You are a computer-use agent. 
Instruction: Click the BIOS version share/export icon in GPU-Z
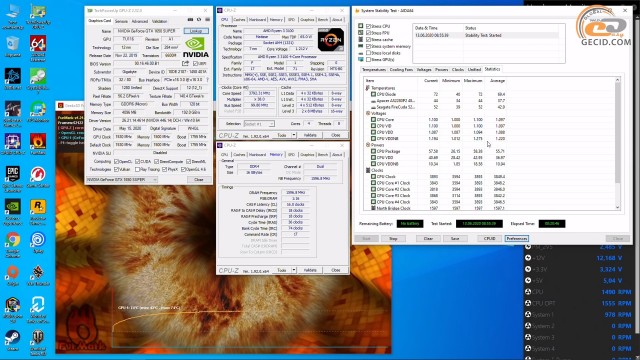(185, 63)
